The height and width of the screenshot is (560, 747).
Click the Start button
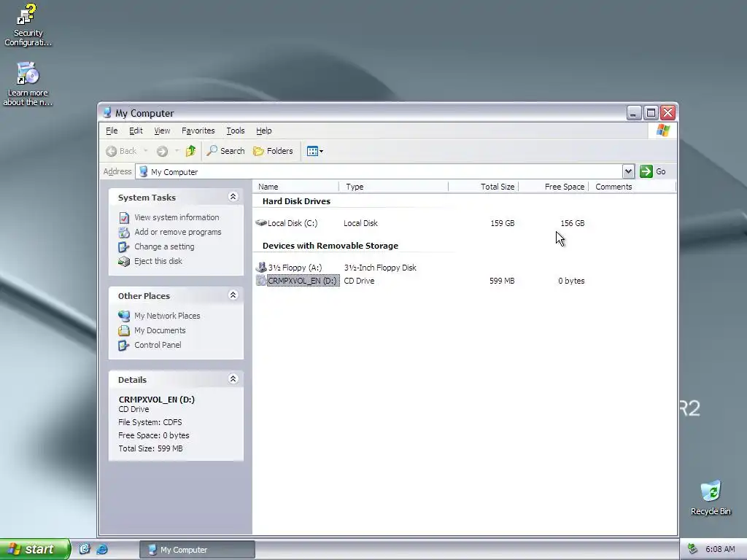coord(35,549)
